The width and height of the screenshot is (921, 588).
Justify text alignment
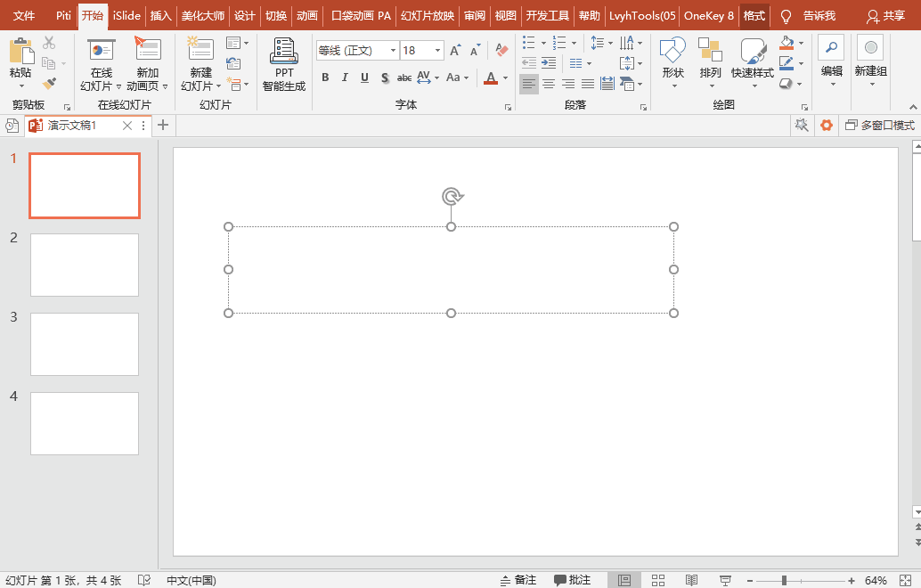[x=588, y=84]
